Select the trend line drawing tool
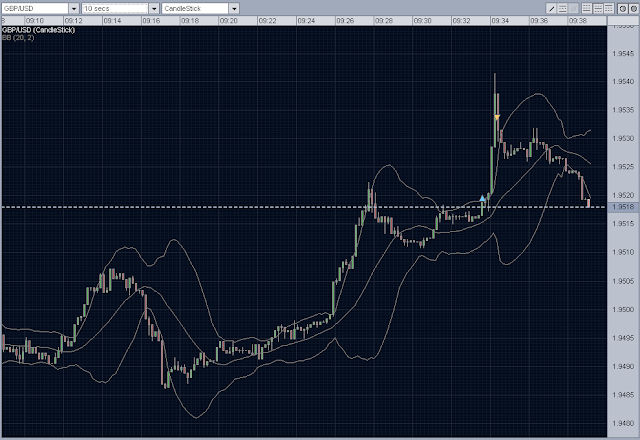The height and width of the screenshot is (440, 640). tap(551, 9)
